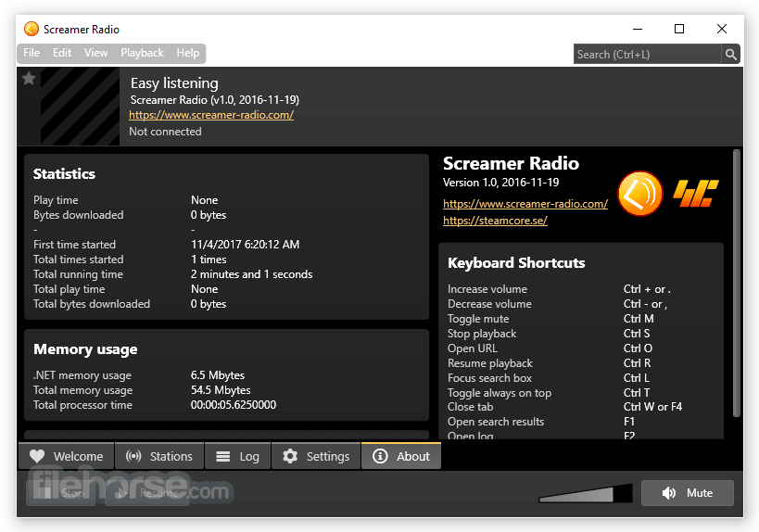Open the steamcore.se link
Screen dimensions: 759x532
[495, 221]
